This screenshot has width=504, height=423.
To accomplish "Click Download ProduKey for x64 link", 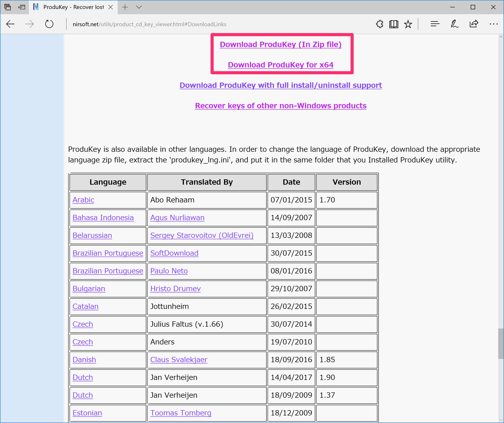I will (281, 65).
